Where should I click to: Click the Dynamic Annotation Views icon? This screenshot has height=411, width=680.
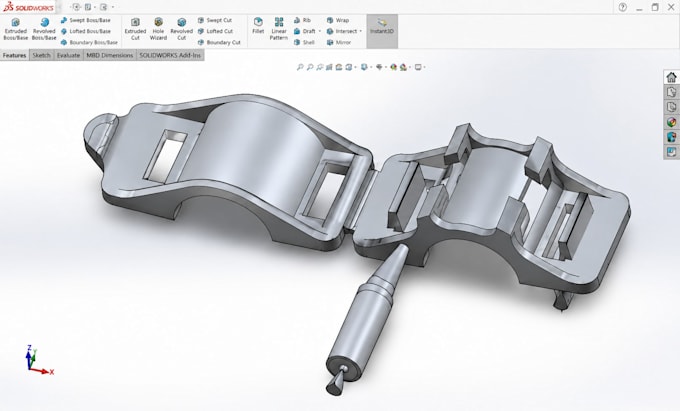(339, 67)
